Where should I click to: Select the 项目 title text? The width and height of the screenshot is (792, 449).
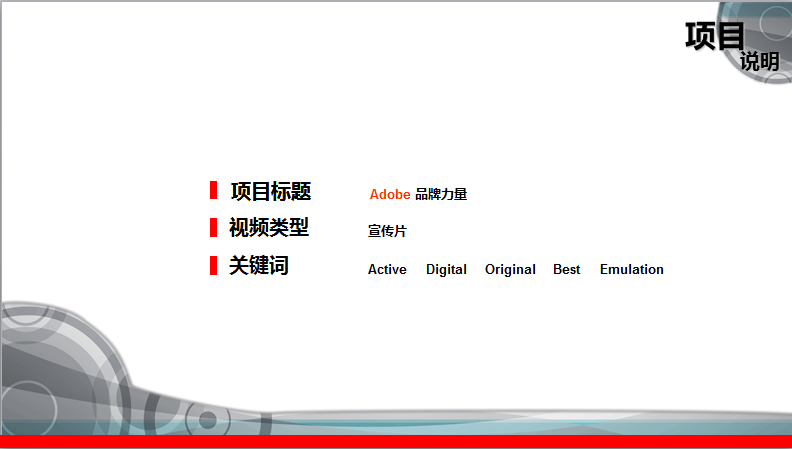coord(714,35)
